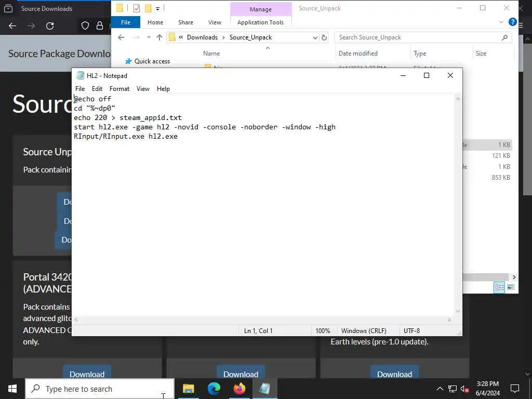Switch Explorer to details view icon
Viewport: 532px width, 399px height.
(499, 287)
